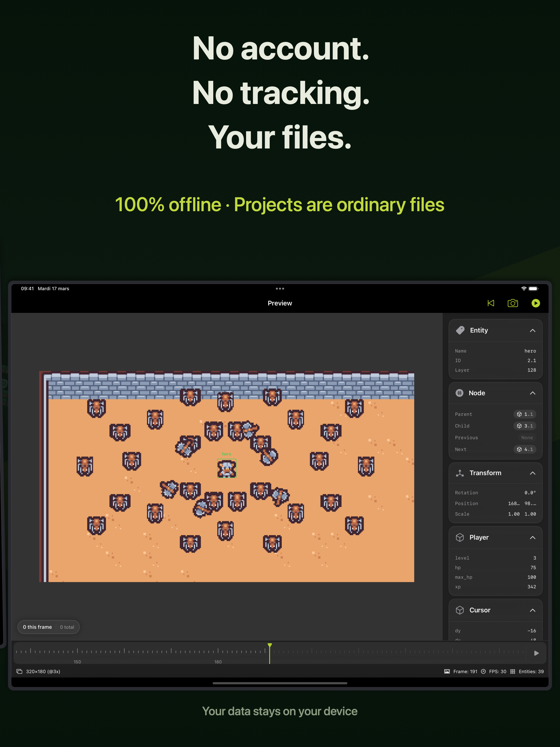Viewport: 560px width, 747px height.
Task: Click the xp value 342
Action: (532, 587)
